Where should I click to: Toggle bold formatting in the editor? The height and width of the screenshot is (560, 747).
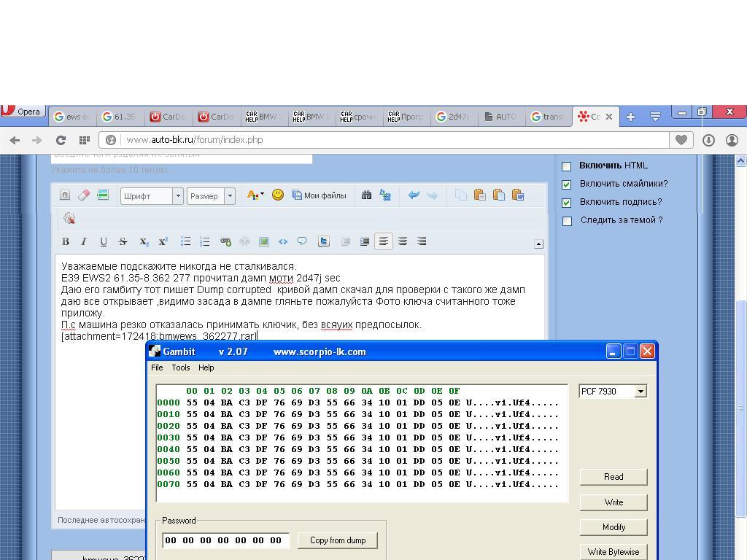click(66, 242)
